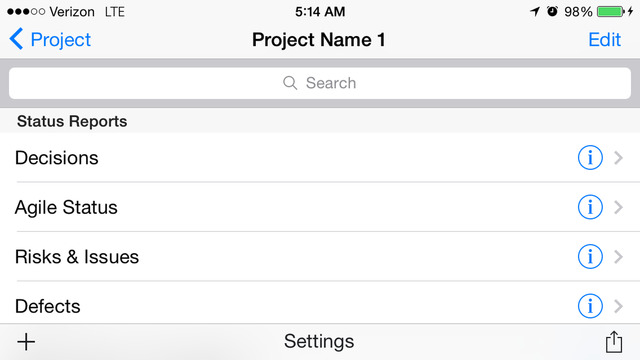Select the Agile Status list item
640x360 pixels.
pos(320,207)
